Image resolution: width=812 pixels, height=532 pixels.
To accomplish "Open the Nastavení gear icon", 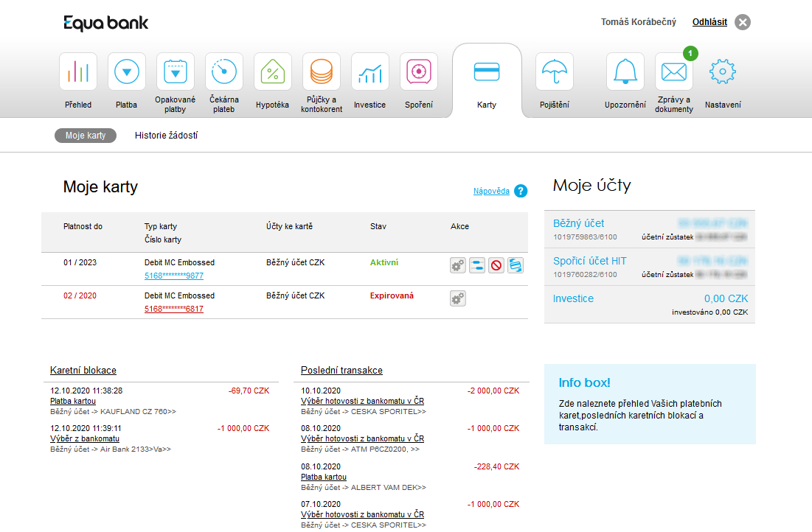I will (722, 72).
